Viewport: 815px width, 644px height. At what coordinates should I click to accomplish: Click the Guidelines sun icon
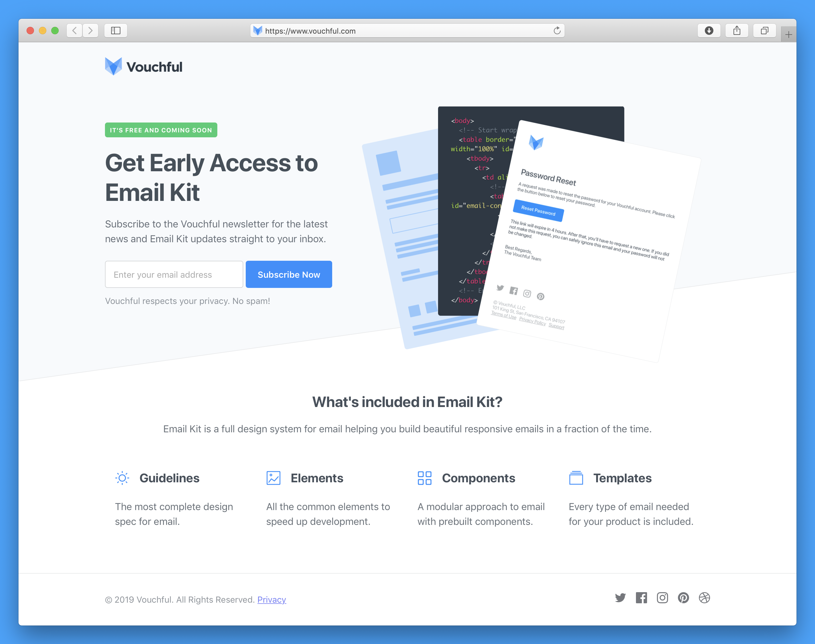tap(122, 477)
